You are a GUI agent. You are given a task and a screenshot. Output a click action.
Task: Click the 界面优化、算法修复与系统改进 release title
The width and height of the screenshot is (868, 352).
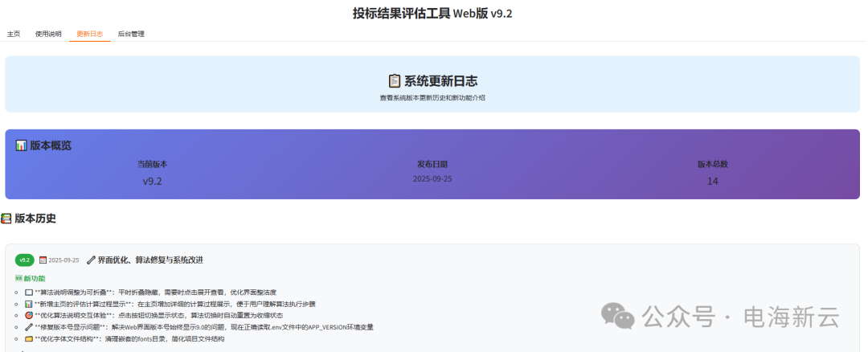point(150,260)
